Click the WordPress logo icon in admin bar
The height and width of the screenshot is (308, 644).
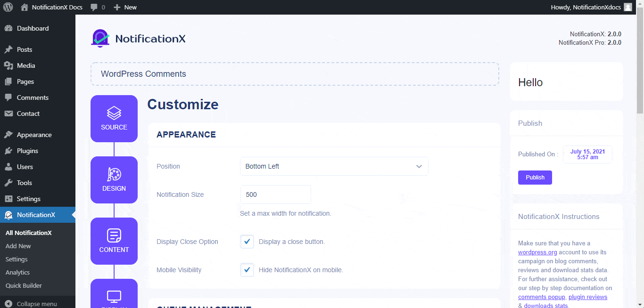pyautogui.click(x=8, y=7)
